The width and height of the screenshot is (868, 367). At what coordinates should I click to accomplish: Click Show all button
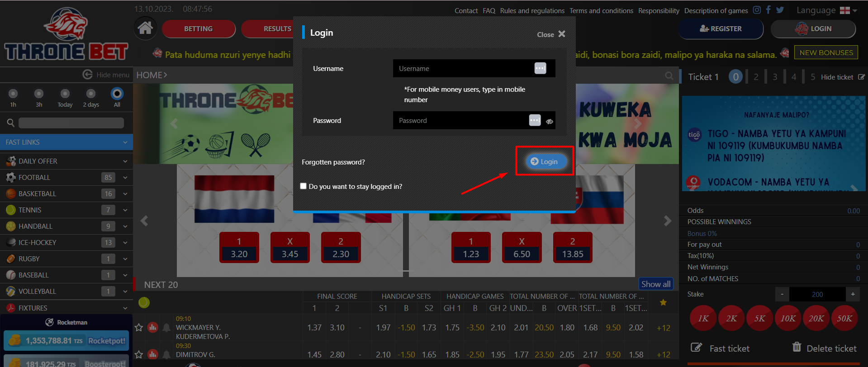click(x=656, y=284)
